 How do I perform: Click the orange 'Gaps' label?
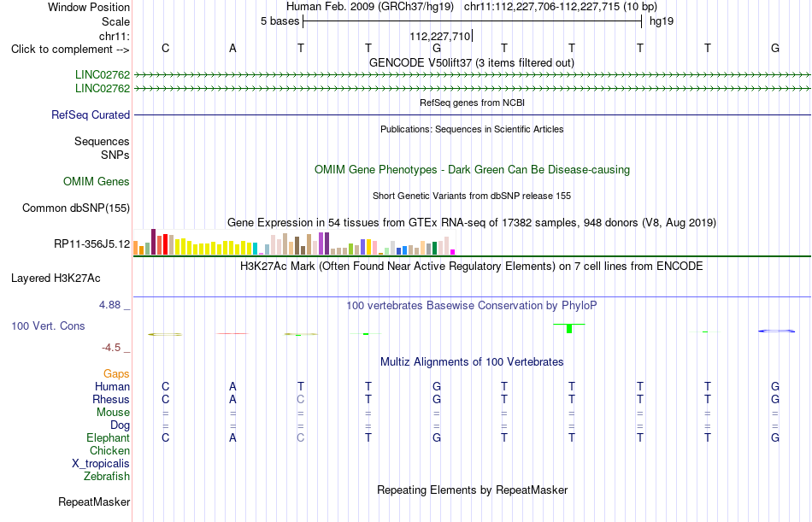[x=116, y=374]
